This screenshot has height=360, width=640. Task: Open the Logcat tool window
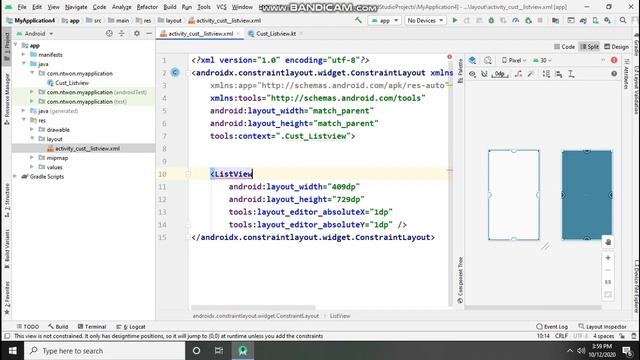point(131,327)
